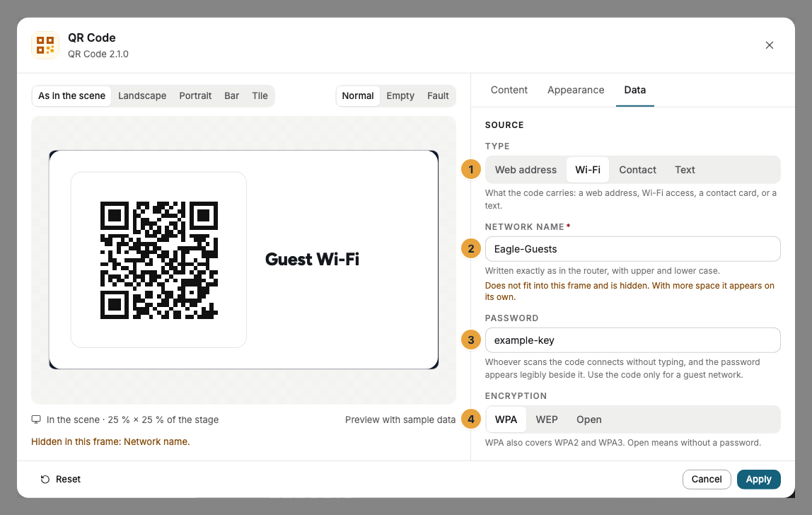Click the TYPE label

point(497,146)
